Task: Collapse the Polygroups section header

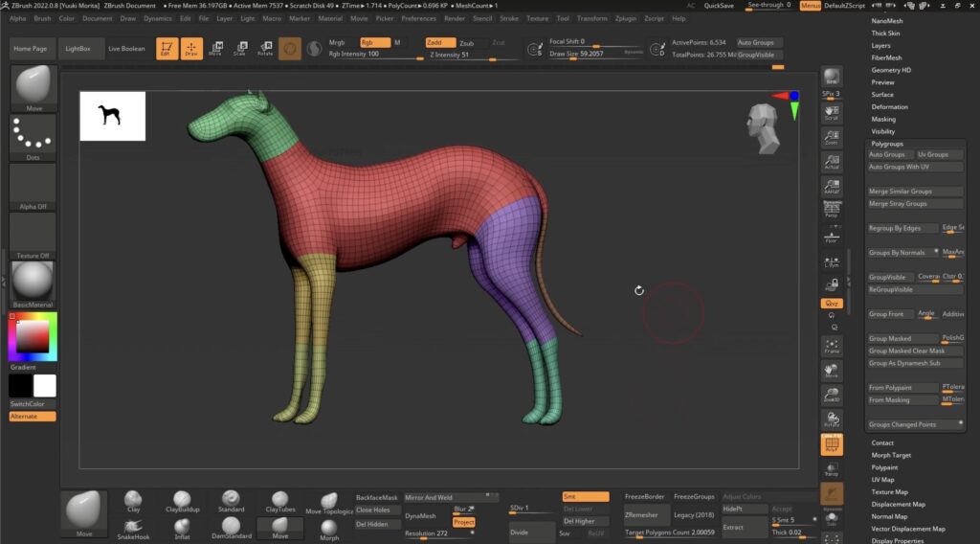Action: pyautogui.click(x=886, y=144)
